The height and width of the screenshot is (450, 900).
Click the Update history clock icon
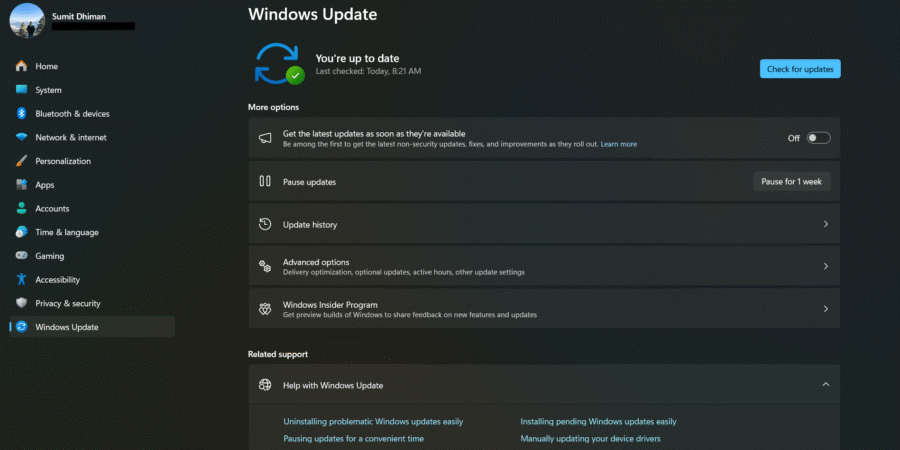pos(265,224)
